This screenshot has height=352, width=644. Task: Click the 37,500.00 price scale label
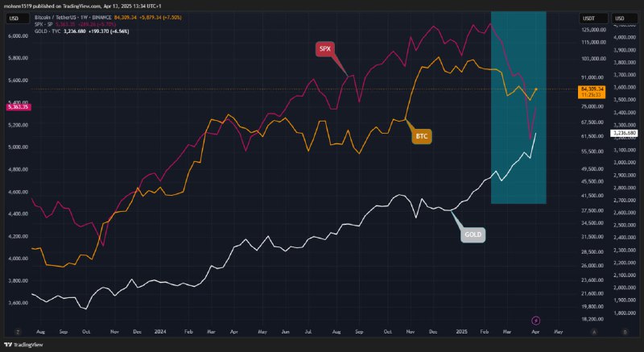(x=593, y=211)
